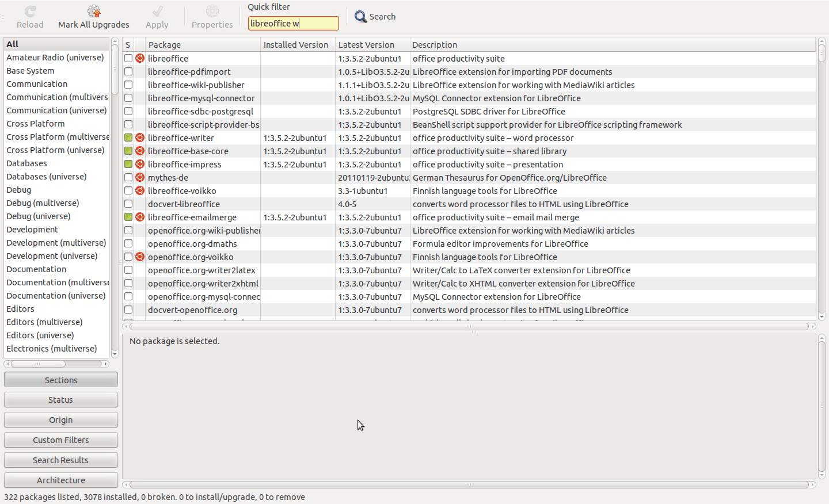
Task: Select the Editors section
Action: (56, 309)
